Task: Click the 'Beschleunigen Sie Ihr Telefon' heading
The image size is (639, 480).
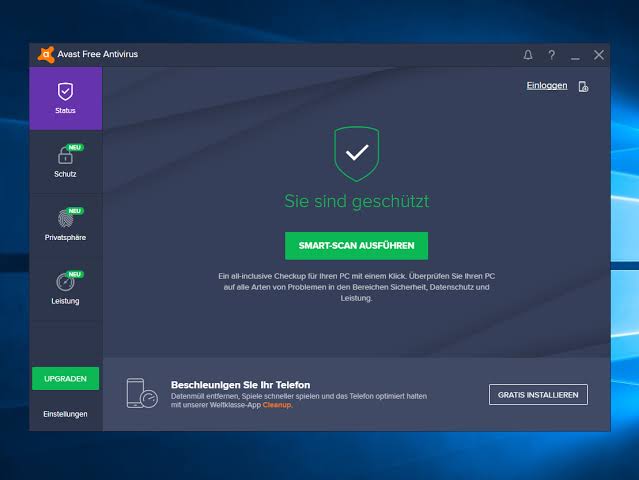Action: (240, 385)
